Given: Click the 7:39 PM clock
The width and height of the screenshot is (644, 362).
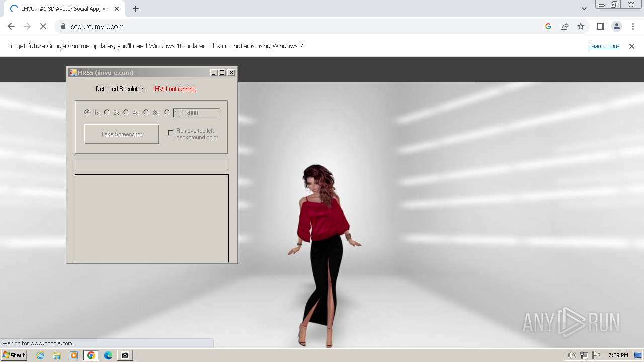Looking at the screenshot, I should click(618, 355).
